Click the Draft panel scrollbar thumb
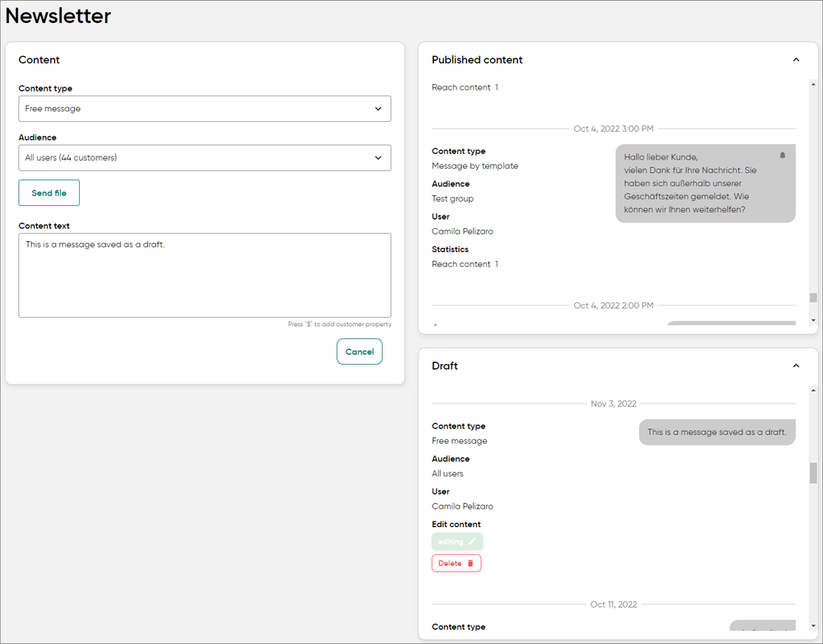 click(813, 473)
